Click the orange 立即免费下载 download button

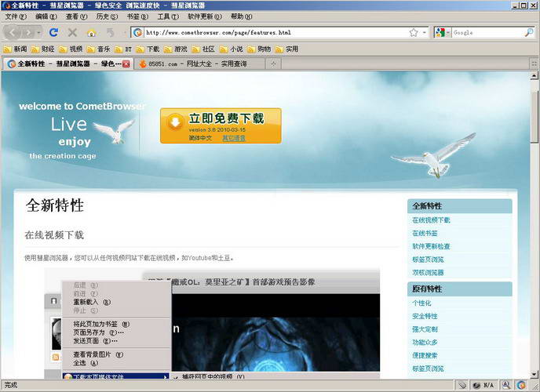click(x=221, y=125)
